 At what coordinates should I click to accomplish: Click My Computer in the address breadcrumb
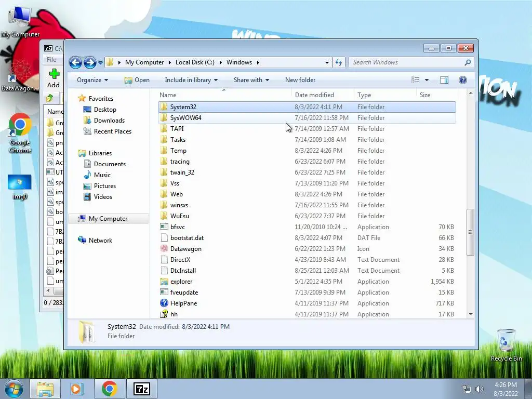click(144, 62)
